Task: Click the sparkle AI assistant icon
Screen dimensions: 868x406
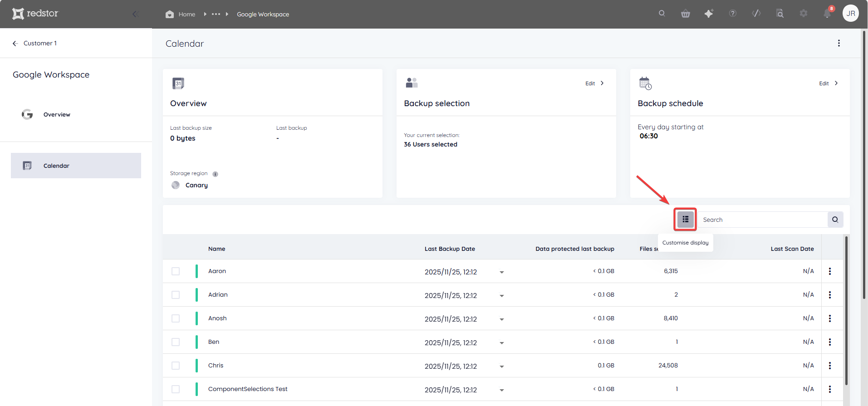Action: [709, 14]
